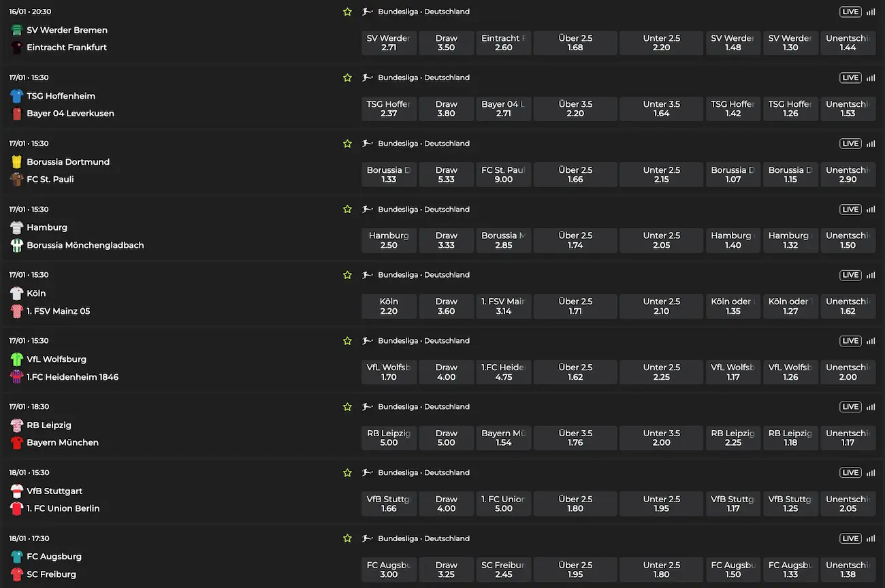Pick Unter 2.5 odds for Köln vs Mainz
This screenshot has height=588, width=885.
661,306
